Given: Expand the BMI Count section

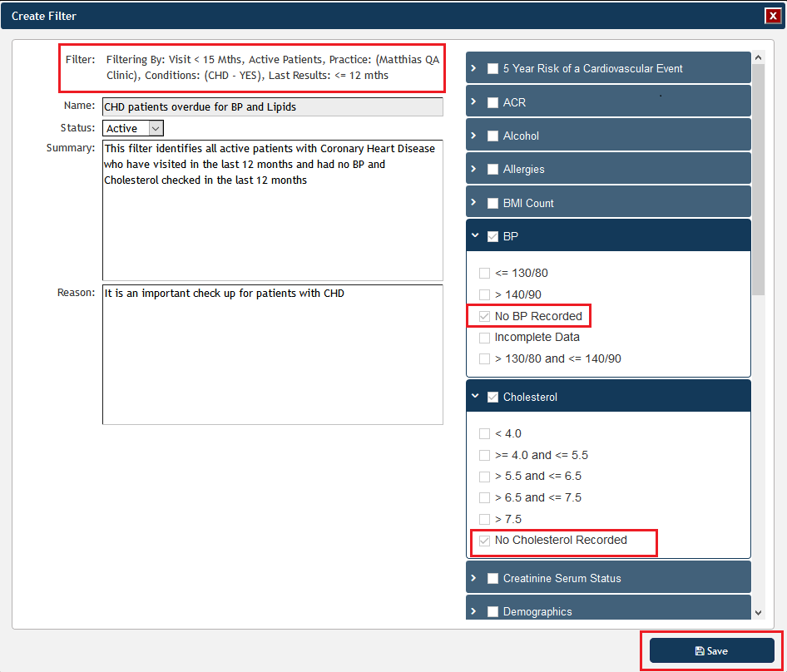Looking at the screenshot, I should pyautogui.click(x=473, y=202).
